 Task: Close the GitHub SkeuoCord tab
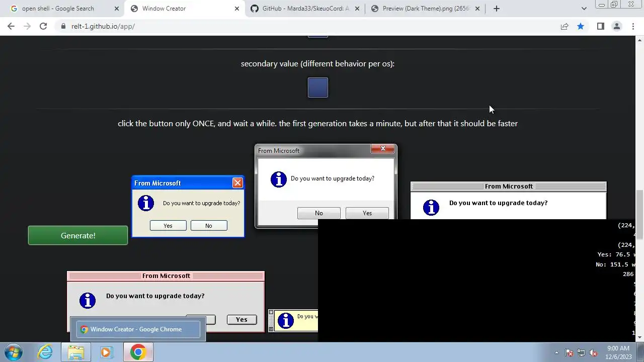pyautogui.click(x=357, y=9)
